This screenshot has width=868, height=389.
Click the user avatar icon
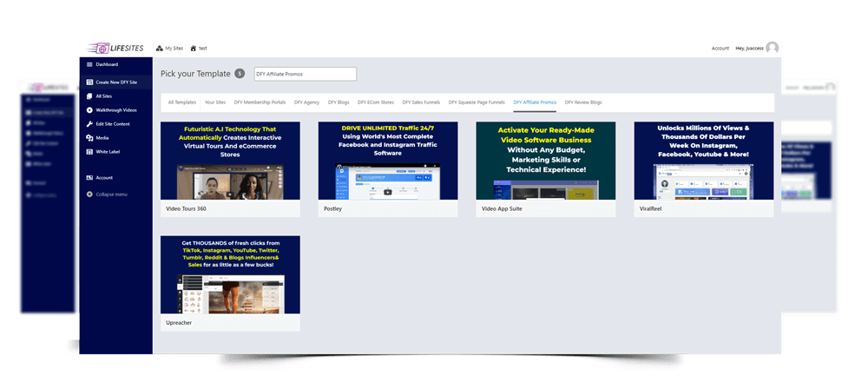[x=773, y=49]
